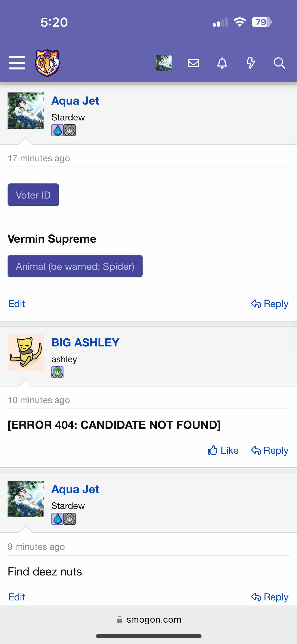
Task: Open BIG ASHLEY's yellow cat avatar
Action: tap(26, 352)
